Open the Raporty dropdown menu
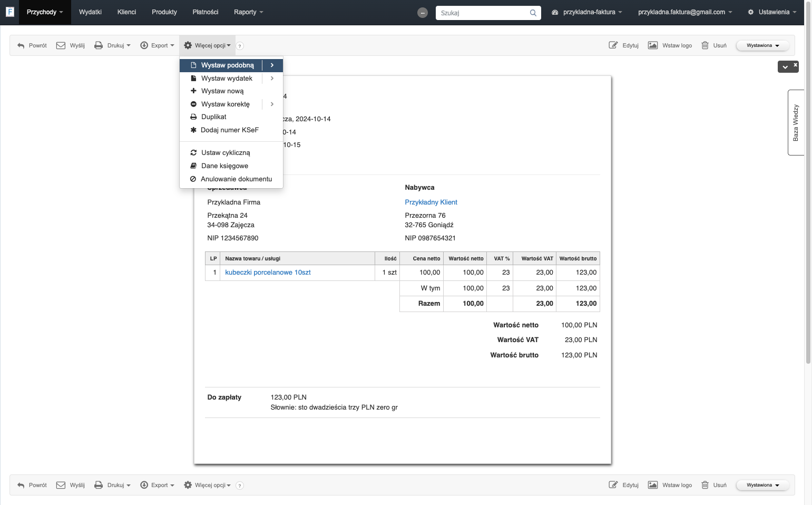Viewport: 812px width, 505px height. click(249, 12)
